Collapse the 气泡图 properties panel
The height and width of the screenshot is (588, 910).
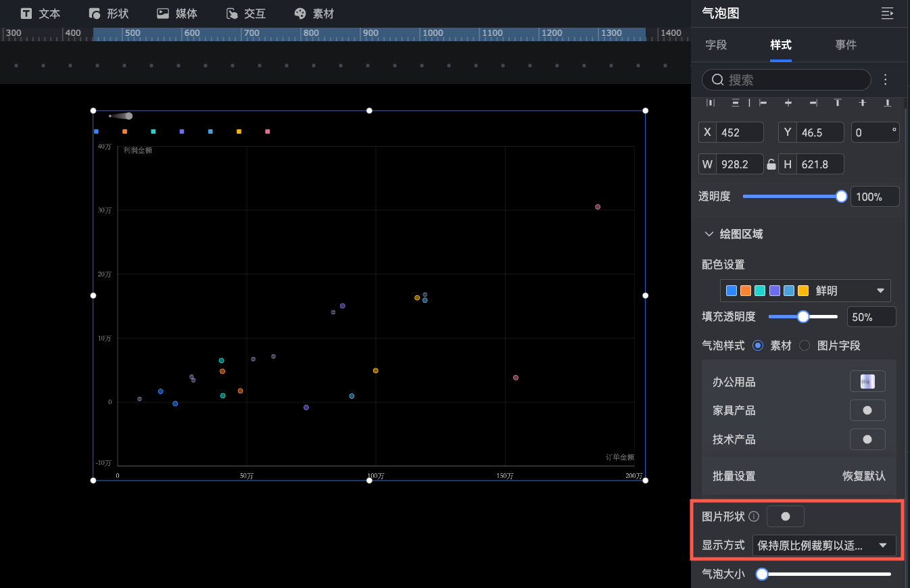click(887, 13)
